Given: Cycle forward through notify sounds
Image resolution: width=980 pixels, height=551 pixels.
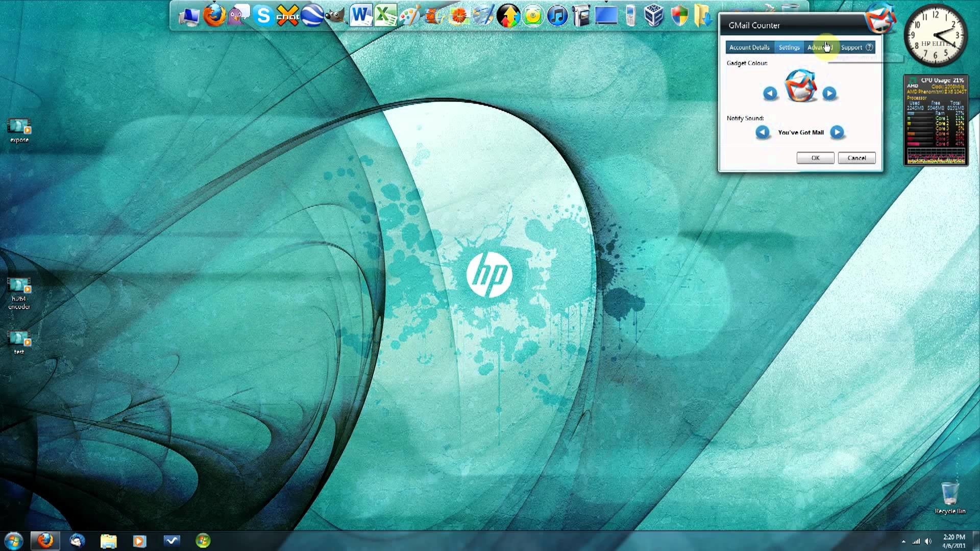Looking at the screenshot, I should pos(836,132).
